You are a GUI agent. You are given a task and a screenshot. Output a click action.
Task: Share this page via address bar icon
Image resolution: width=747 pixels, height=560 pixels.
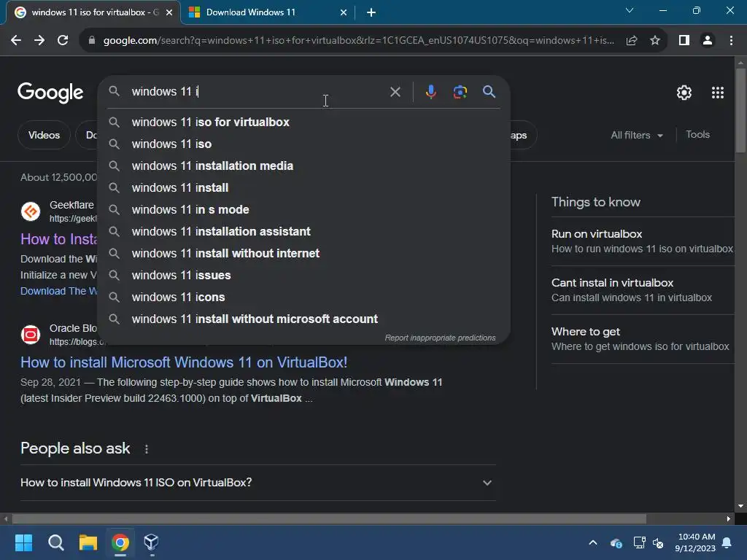point(632,41)
